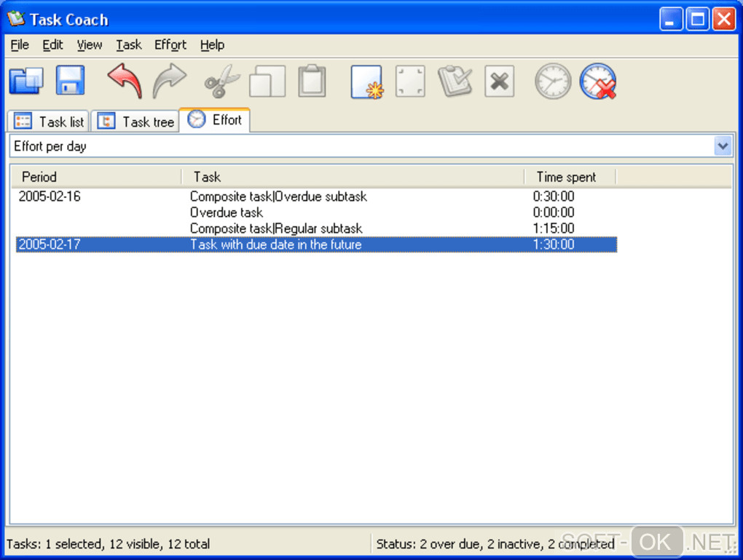This screenshot has width=743, height=560.
Task: Click the grey Redo arrow icon
Action: coord(169,81)
